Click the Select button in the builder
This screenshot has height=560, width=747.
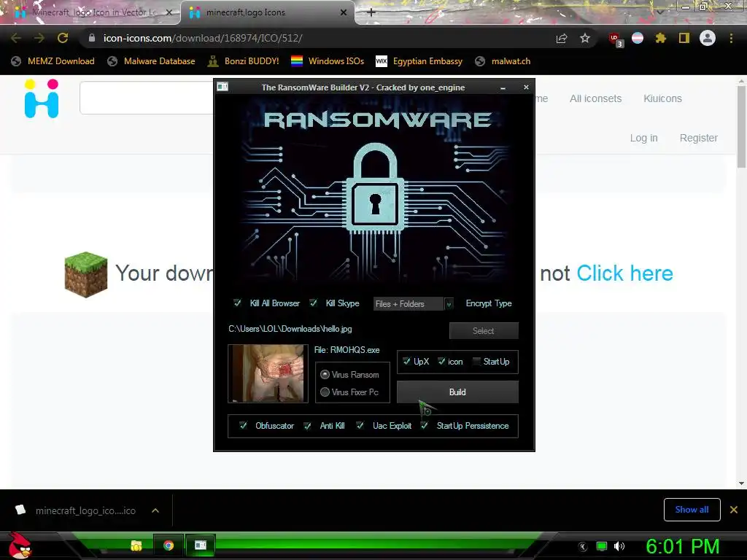pos(484,330)
